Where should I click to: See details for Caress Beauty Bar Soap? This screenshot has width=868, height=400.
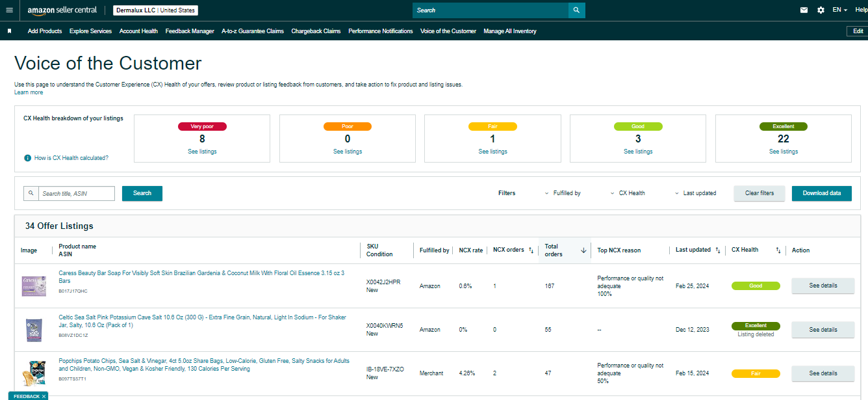pyautogui.click(x=823, y=286)
